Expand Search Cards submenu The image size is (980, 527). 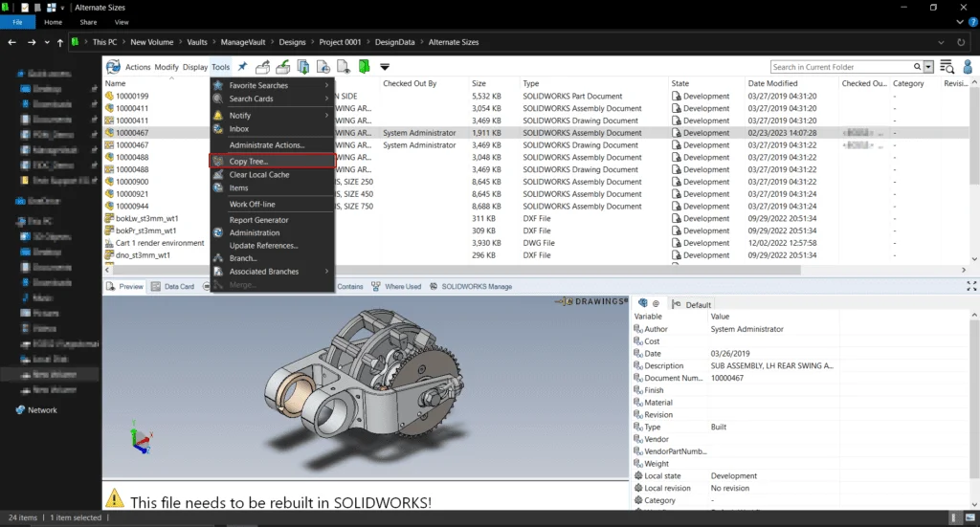(272, 99)
